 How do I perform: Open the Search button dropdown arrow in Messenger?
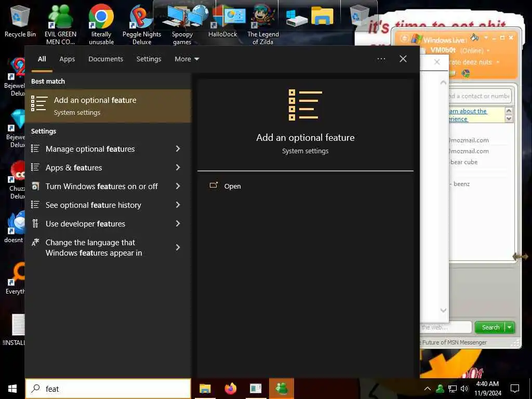point(510,327)
